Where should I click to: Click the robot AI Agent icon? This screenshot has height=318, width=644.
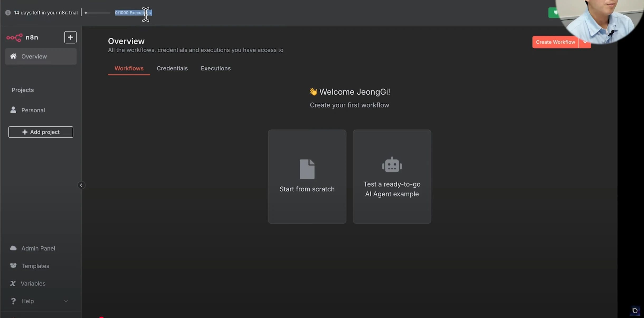tap(392, 165)
